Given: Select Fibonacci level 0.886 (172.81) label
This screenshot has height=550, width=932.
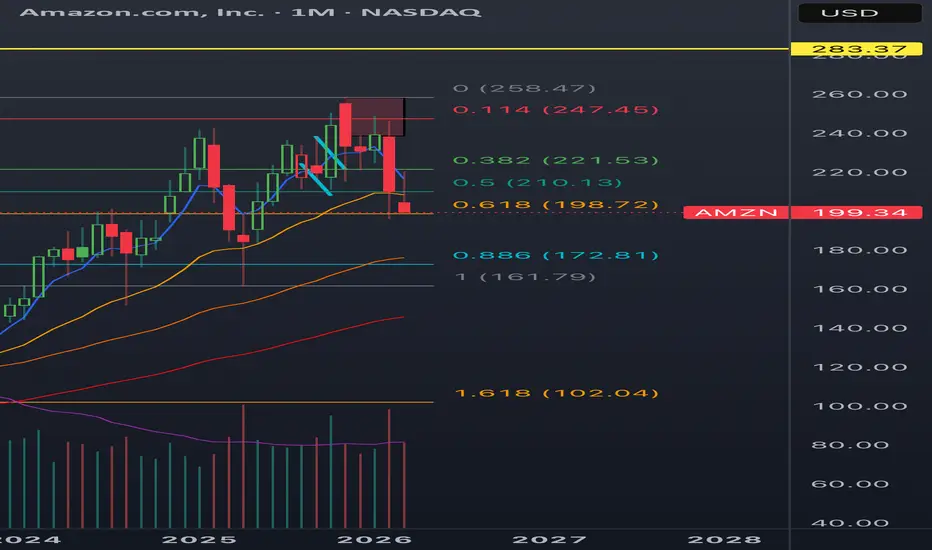Looking at the screenshot, I should tap(556, 256).
